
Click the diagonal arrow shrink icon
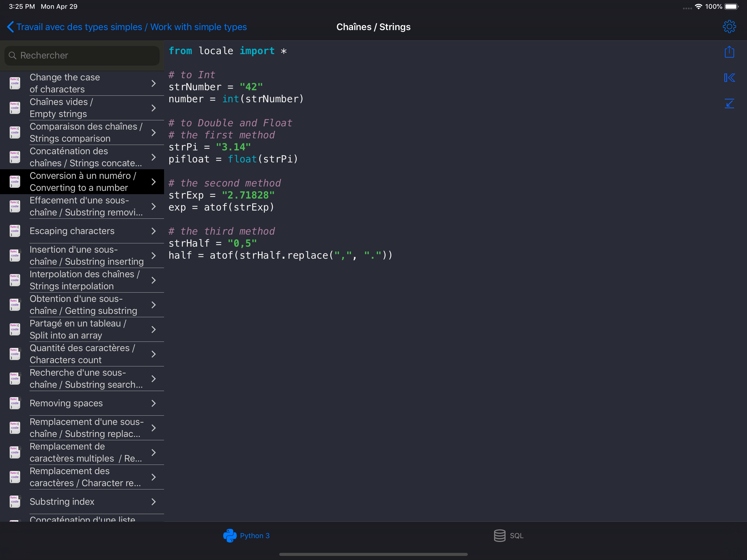tap(729, 103)
